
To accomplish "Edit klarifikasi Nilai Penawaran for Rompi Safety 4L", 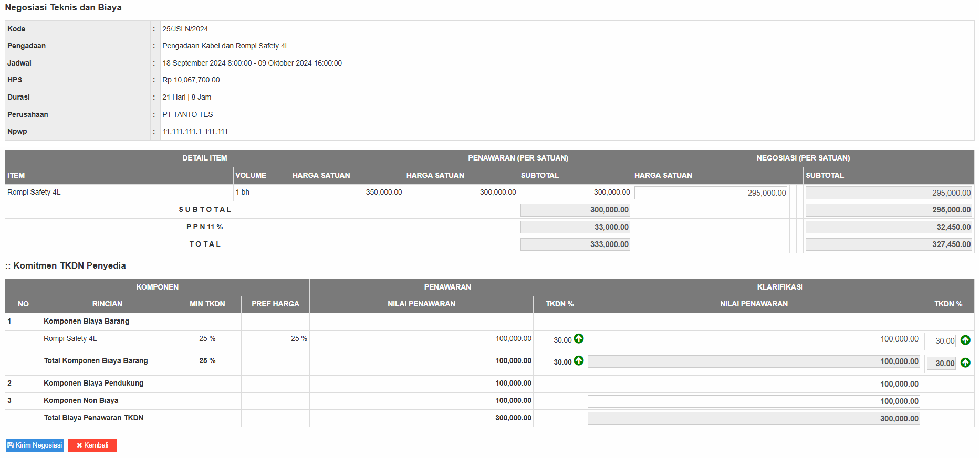I will [754, 339].
